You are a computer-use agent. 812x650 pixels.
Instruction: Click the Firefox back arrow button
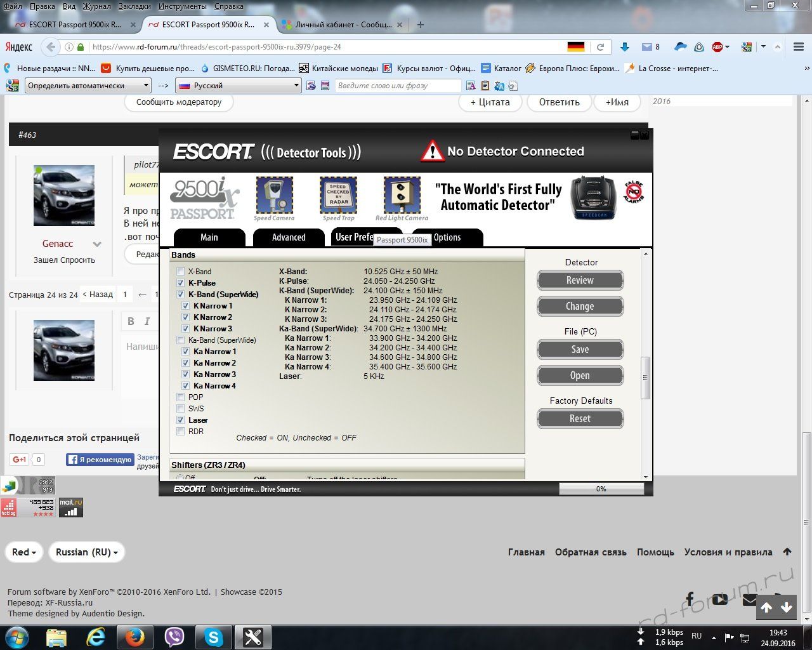click(51, 47)
